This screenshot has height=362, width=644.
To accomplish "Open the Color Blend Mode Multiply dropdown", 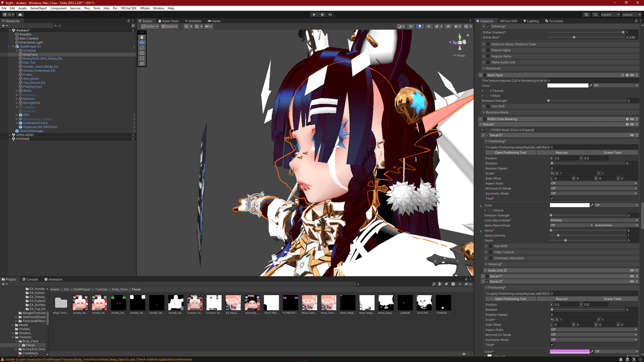I will [x=594, y=220].
